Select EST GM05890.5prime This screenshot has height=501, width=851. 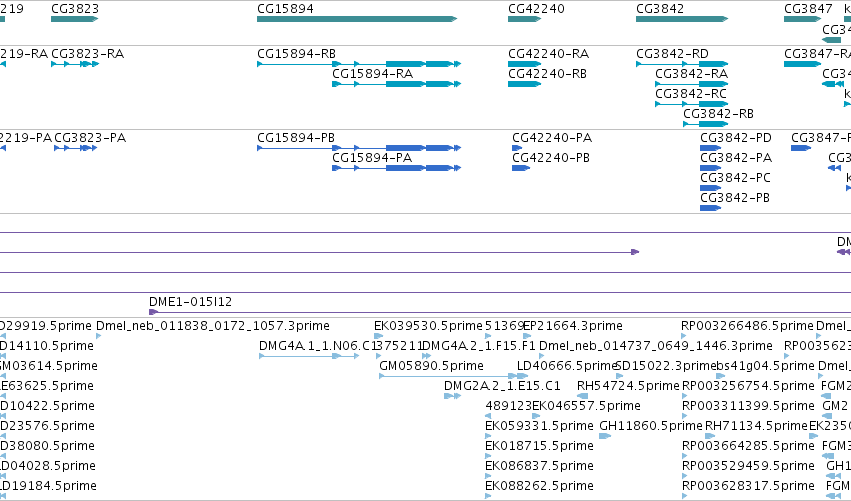(x=448, y=376)
